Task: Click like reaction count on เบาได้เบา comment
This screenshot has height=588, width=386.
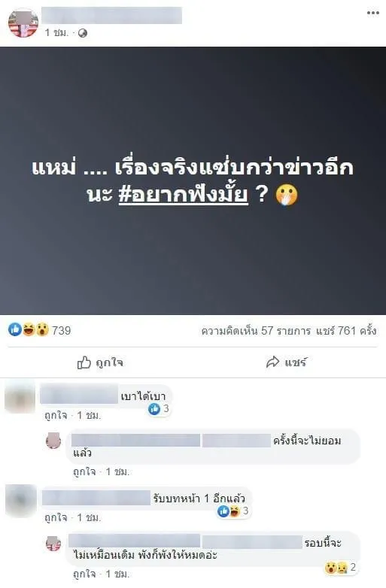Action: (159, 409)
